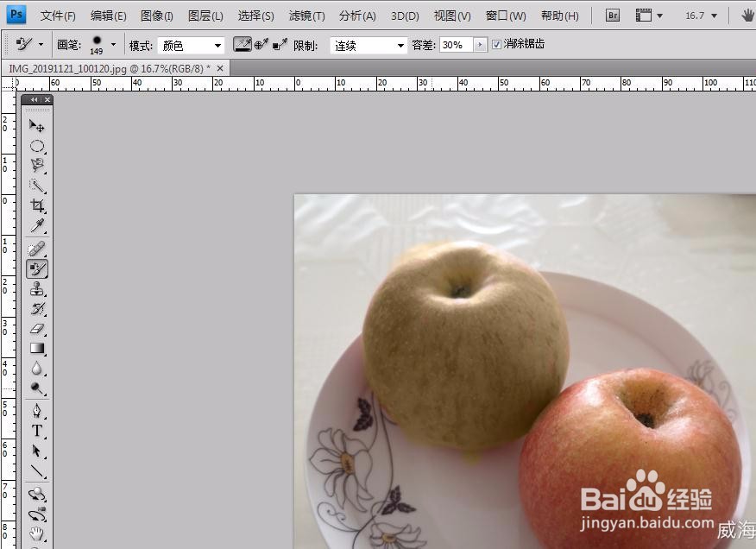This screenshot has height=549, width=756.
Task: Open the 3D(D) menu
Action: (405, 16)
